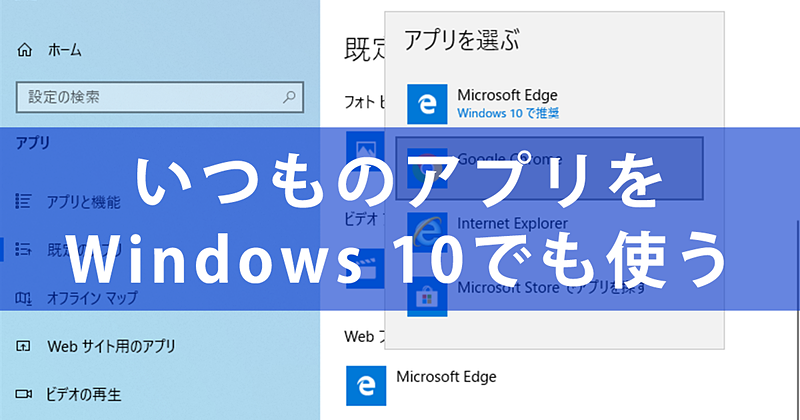Click the Microsoft Store bag icon
The height and width of the screenshot is (420, 800).
426,295
